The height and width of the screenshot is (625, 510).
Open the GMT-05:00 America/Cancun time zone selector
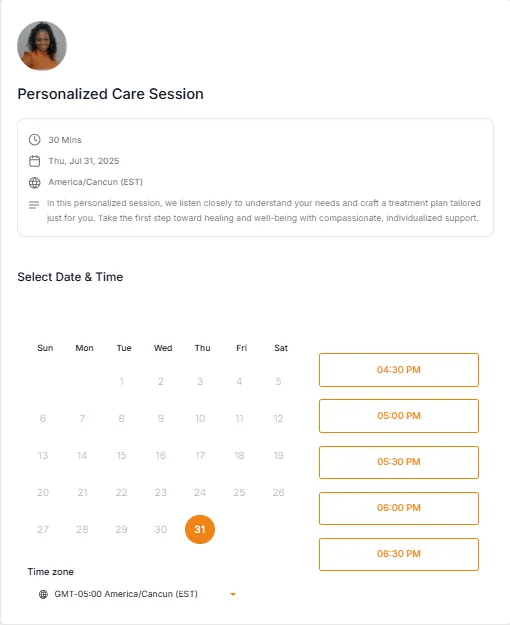pyautogui.click(x=138, y=594)
